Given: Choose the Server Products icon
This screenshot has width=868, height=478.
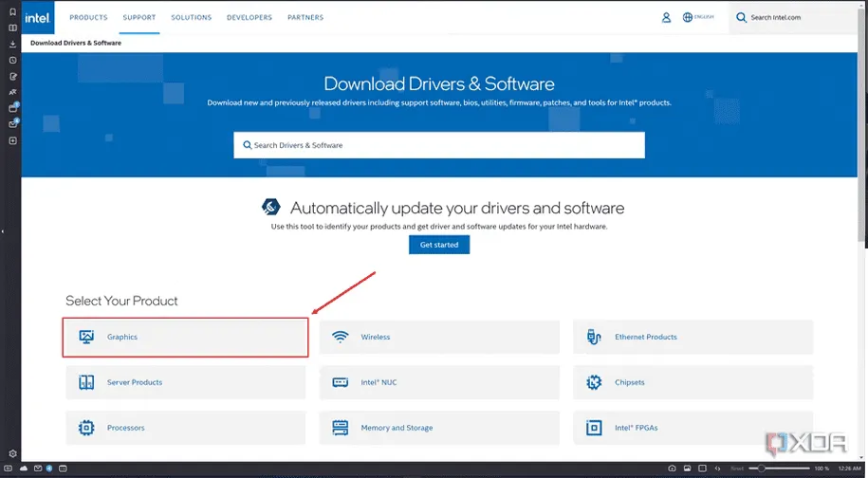Looking at the screenshot, I should (86, 382).
